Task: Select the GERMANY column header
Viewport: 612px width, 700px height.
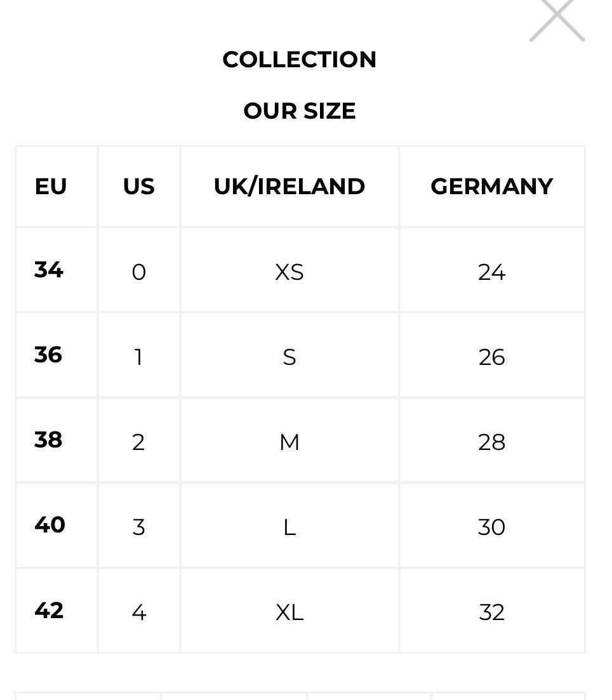Action: coord(492,187)
